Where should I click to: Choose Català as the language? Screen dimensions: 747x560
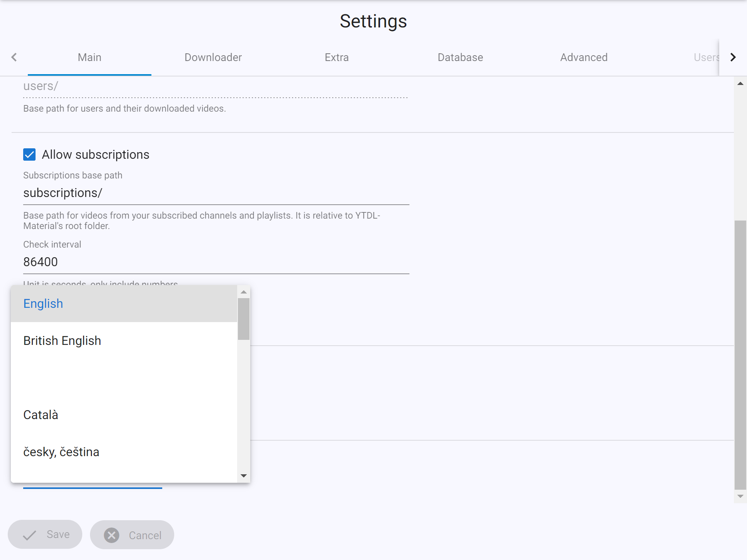(41, 415)
